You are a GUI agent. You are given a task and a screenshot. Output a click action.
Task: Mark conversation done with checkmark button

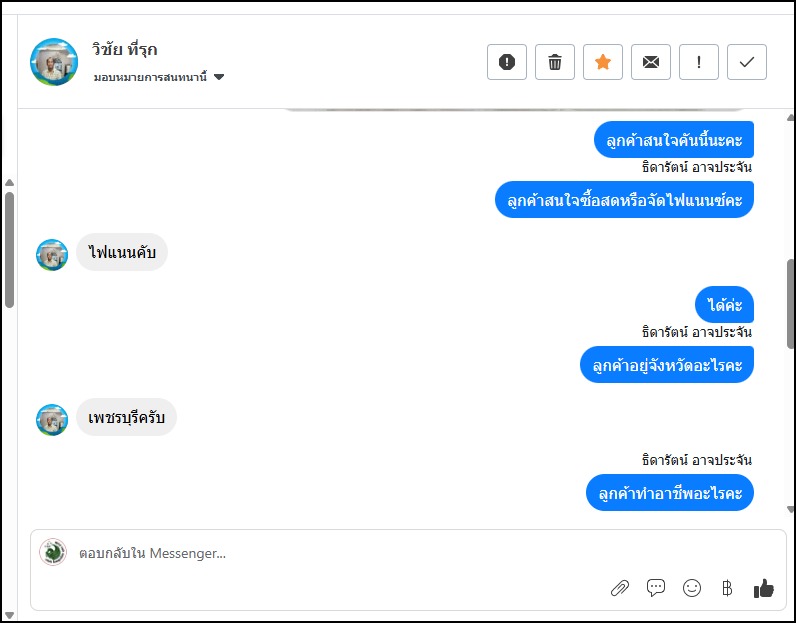747,62
